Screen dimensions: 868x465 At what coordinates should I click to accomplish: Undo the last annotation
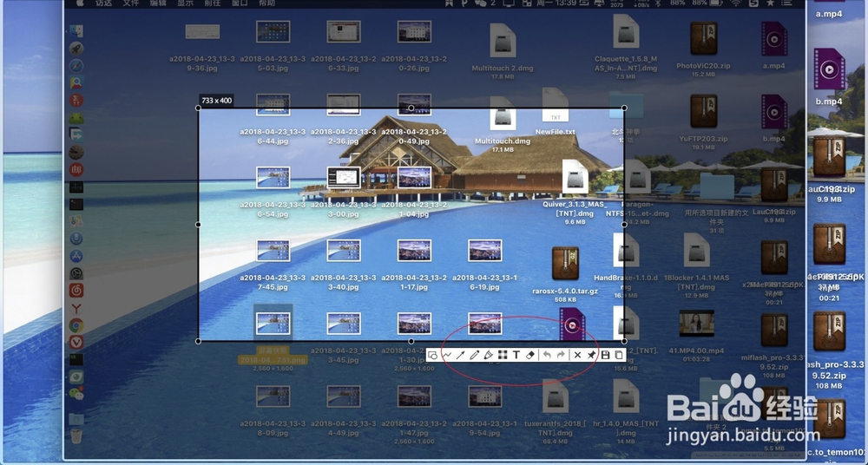click(547, 356)
